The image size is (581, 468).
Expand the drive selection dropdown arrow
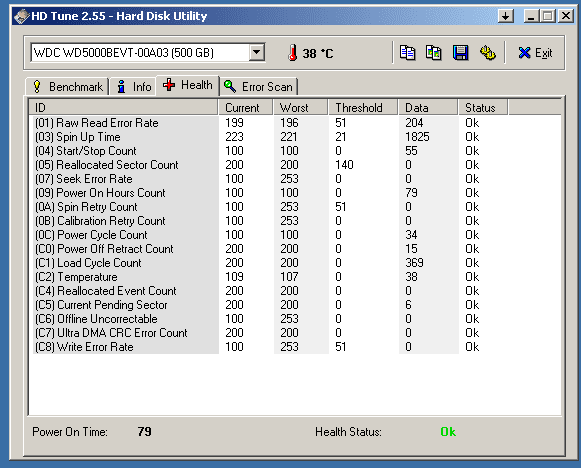click(256, 53)
